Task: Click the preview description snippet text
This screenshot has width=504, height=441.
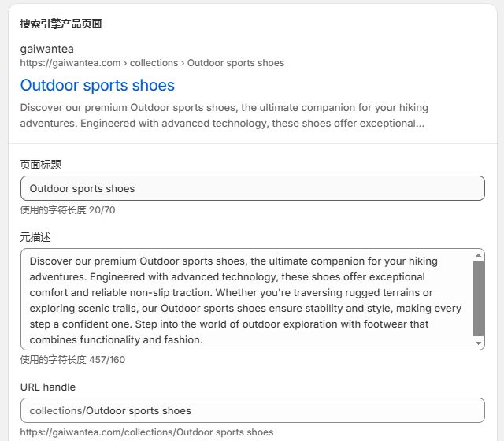Action: (224, 116)
